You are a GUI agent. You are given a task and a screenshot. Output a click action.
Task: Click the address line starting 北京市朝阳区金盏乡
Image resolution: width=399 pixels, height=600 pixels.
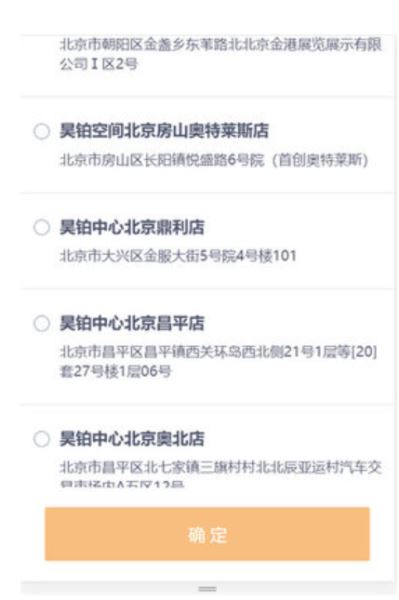pos(221,44)
